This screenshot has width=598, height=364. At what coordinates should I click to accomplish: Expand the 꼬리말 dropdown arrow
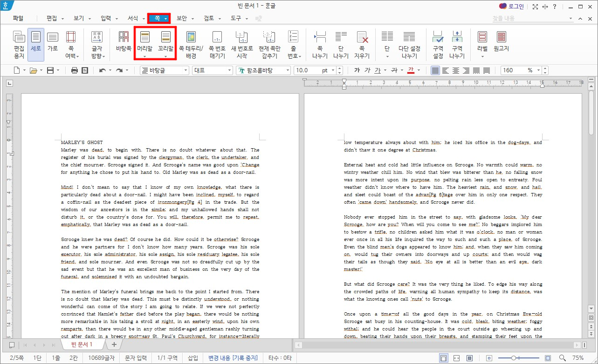165,57
